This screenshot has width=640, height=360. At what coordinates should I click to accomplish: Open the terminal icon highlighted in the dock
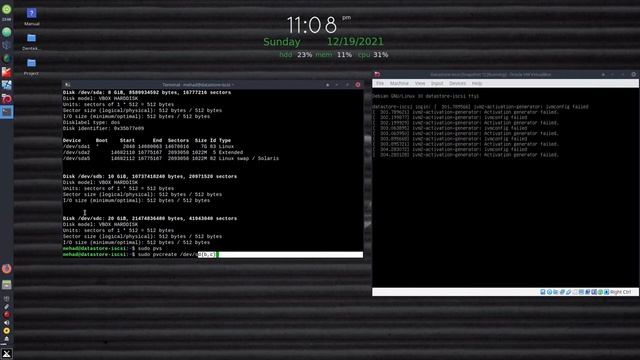tap(7, 111)
